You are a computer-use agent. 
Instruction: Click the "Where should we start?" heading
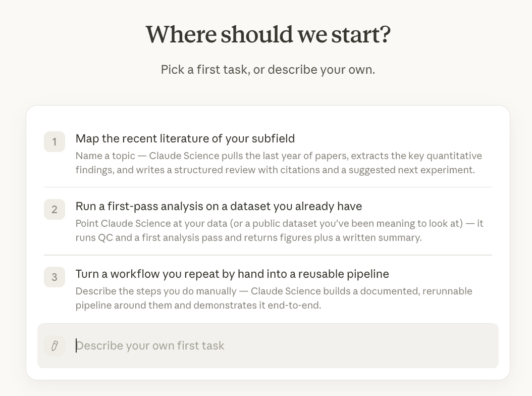pyautogui.click(x=268, y=34)
